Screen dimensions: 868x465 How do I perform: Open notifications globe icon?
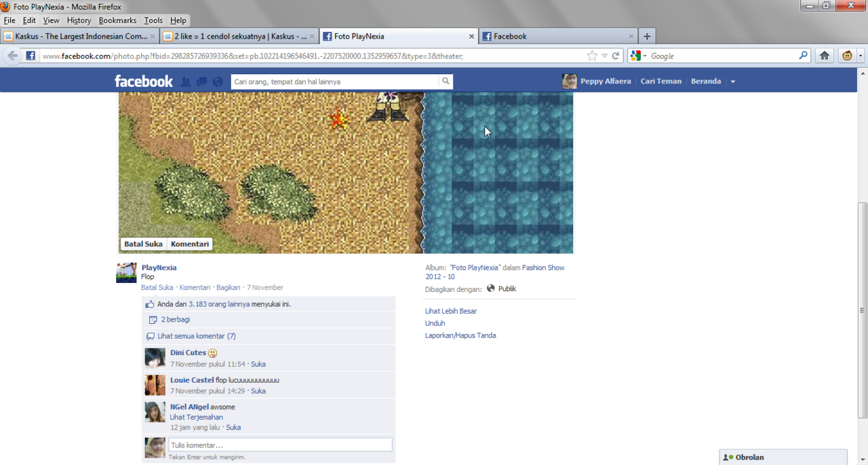click(218, 81)
